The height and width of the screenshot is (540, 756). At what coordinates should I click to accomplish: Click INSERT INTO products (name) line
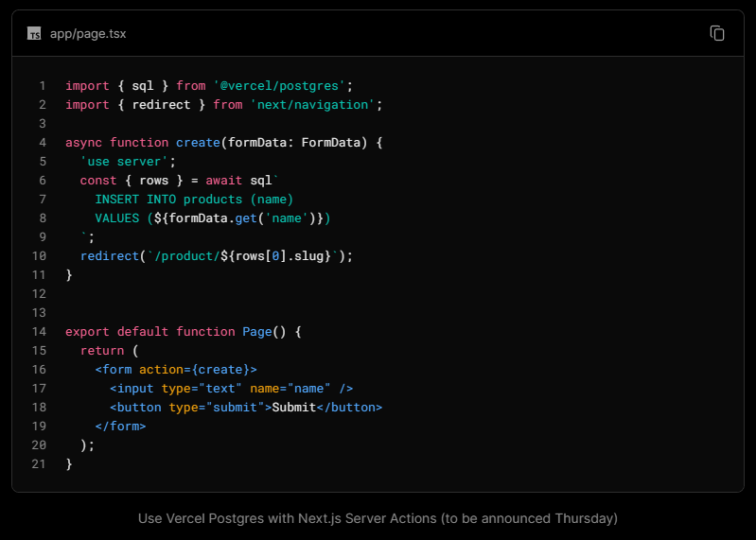(194, 199)
